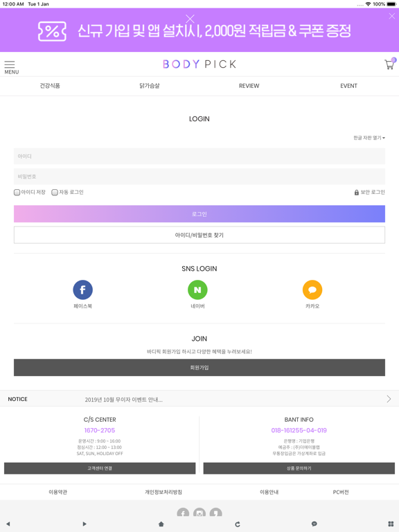The image size is (399, 532).
Task: Log in with the Kakao icon
Action: pos(312,290)
